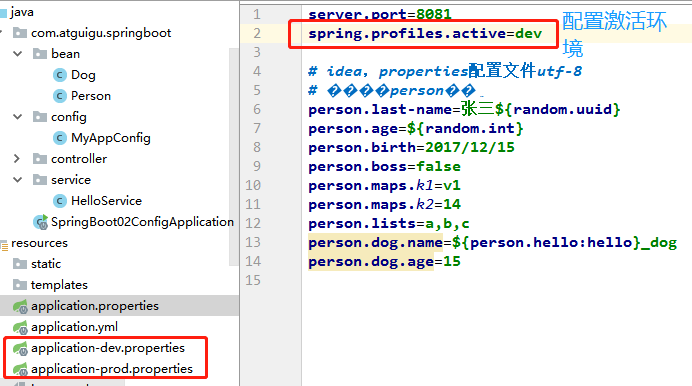Click the utf-8 comment on line 4
This screenshot has height=386, width=692.
445,71
